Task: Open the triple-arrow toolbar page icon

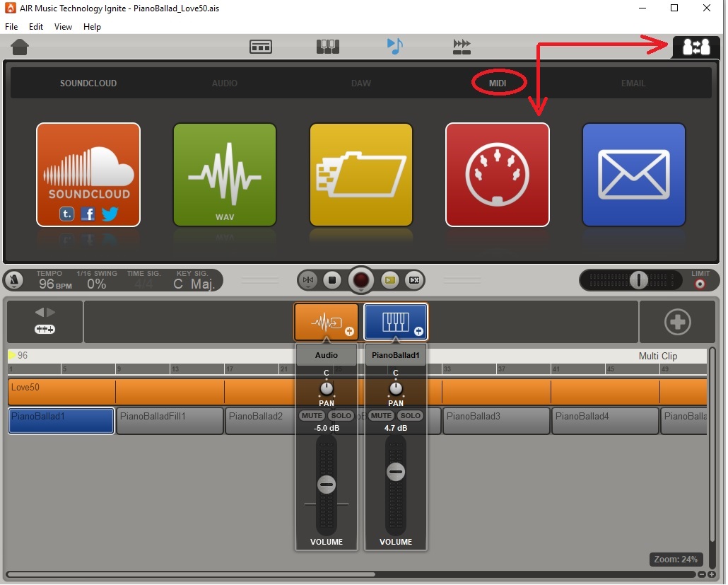Action: tap(462, 47)
